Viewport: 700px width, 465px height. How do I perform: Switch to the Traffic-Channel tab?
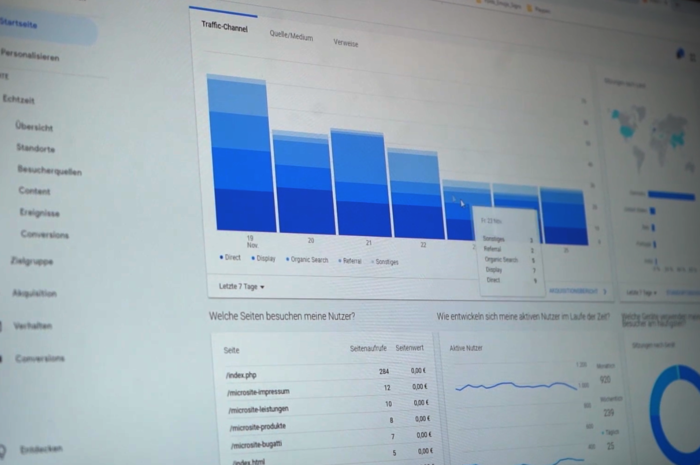click(224, 27)
